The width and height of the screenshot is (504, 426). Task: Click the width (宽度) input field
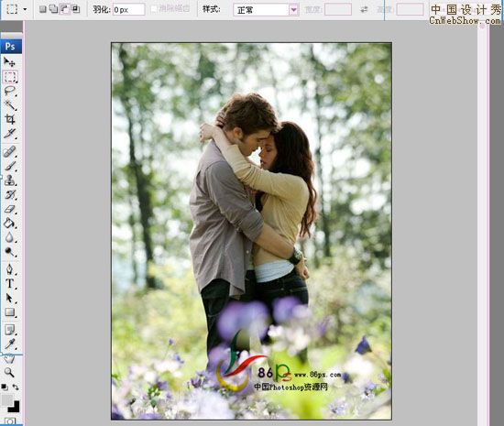click(x=338, y=10)
